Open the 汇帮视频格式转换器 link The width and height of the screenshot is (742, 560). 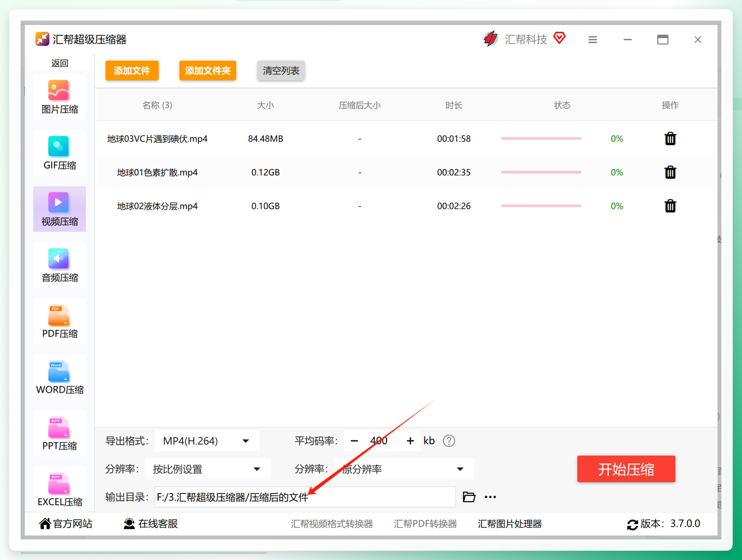tap(332, 524)
